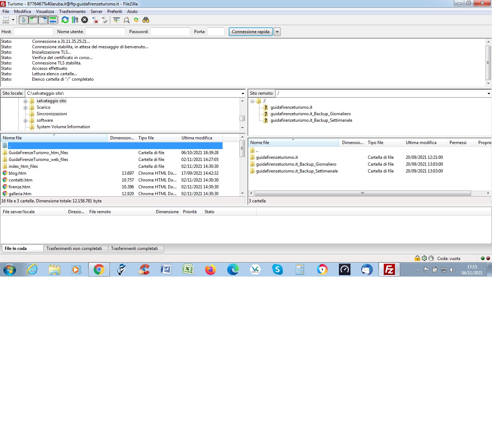
Task: Focus the Porta input field
Action: point(216,32)
